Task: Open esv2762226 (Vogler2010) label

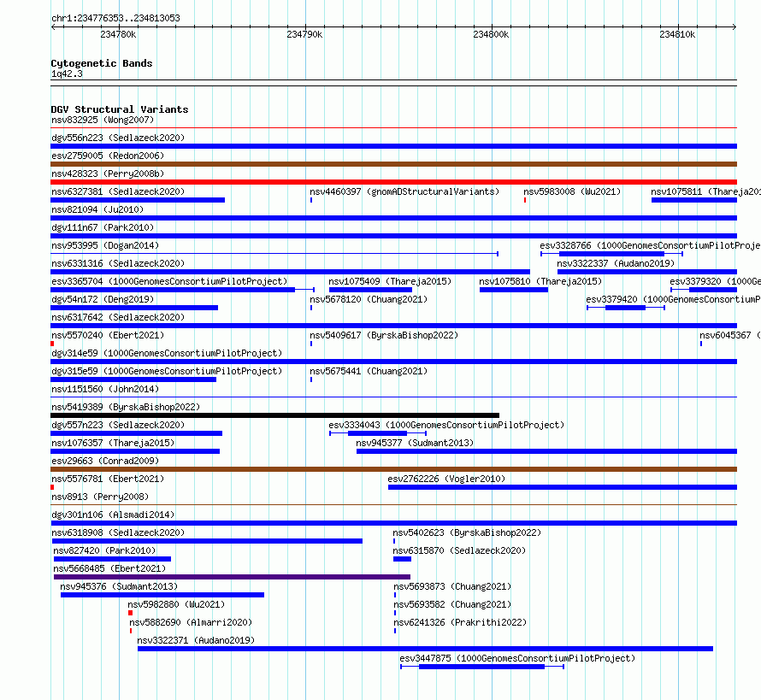Action: tap(446, 479)
